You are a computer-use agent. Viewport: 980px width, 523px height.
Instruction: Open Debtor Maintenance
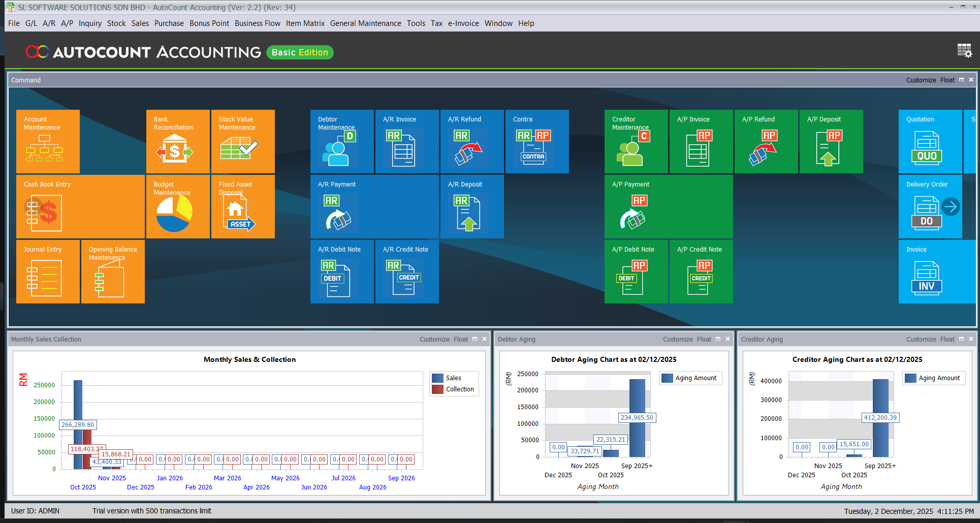click(x=341, y=141)
